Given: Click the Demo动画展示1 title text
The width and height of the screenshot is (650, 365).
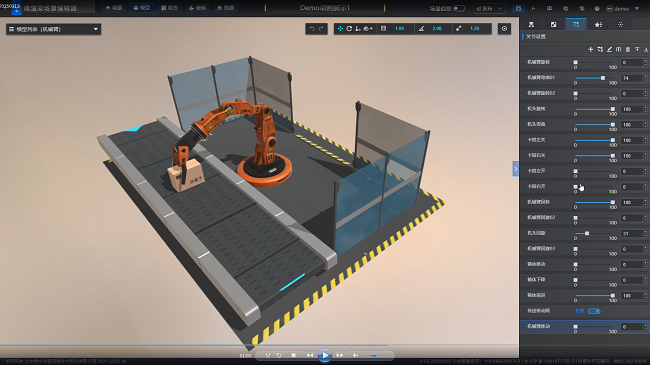Looking at the screenshot, I should [325, 8].
